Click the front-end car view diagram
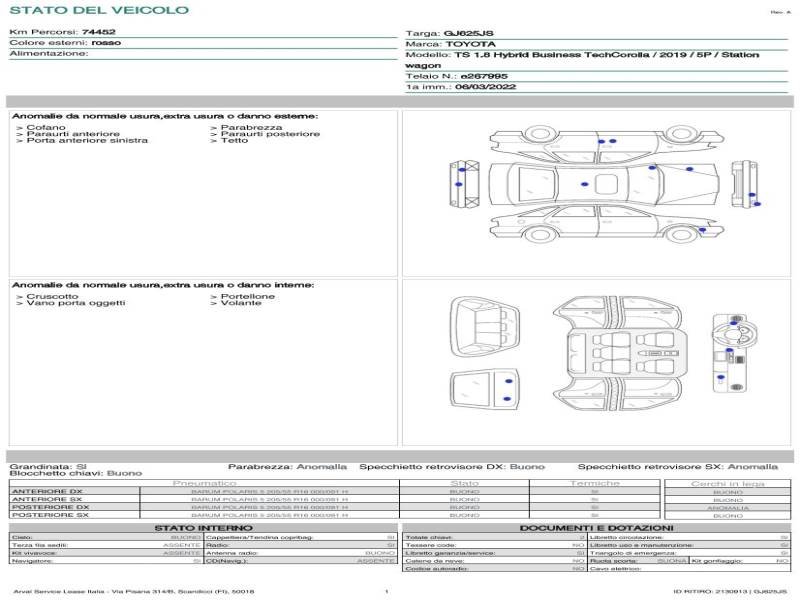The height and width of the screenshot is (600, 800). [x=465, y=183]
